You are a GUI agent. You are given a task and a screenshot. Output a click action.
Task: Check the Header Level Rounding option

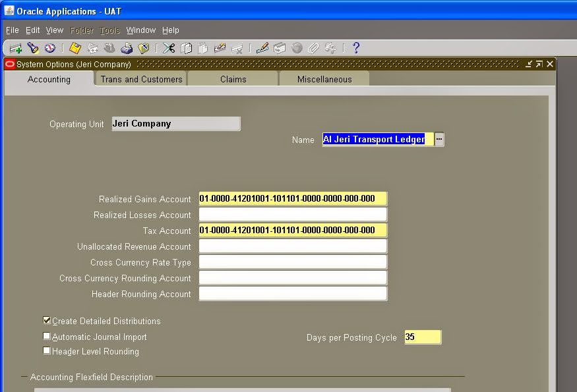pos(47,351)
